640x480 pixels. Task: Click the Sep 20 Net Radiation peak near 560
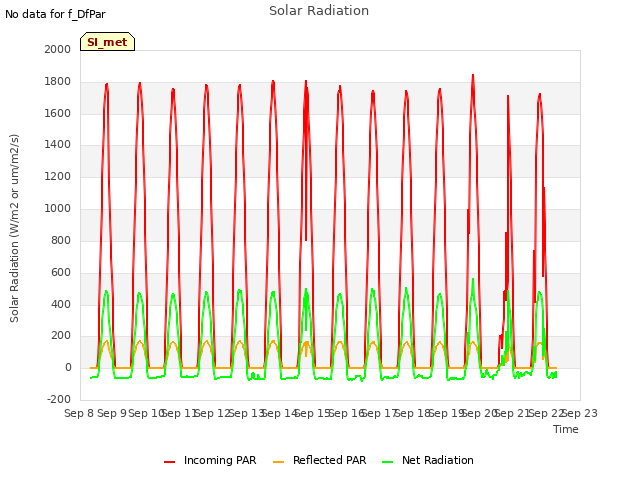click(473, 279)
